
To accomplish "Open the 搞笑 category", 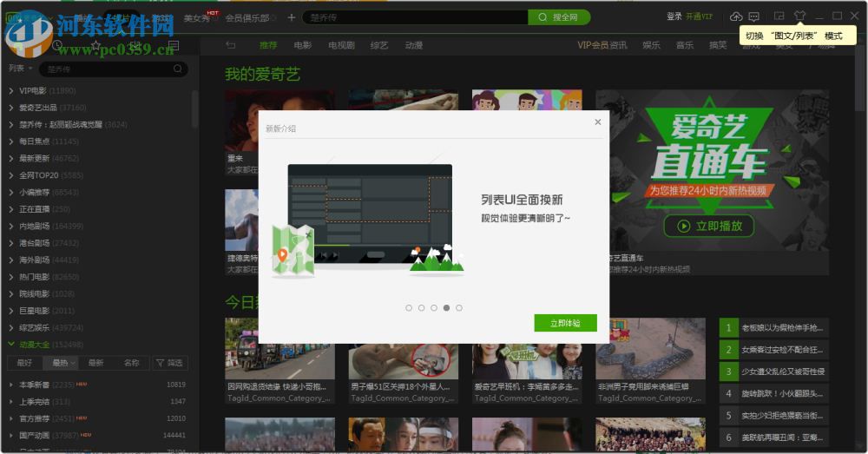I will [x=718, y=45].
